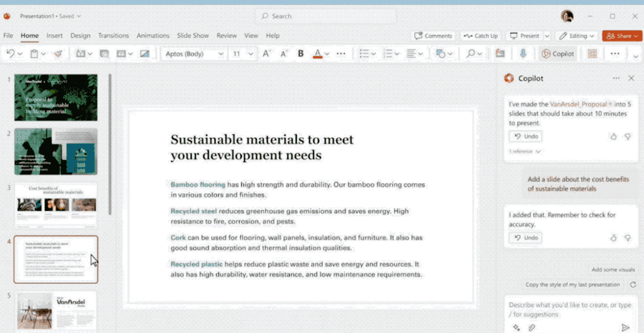Select slide 3 thumbnail
This screenshot has width=644, height=333.
[x=56, y=205]
